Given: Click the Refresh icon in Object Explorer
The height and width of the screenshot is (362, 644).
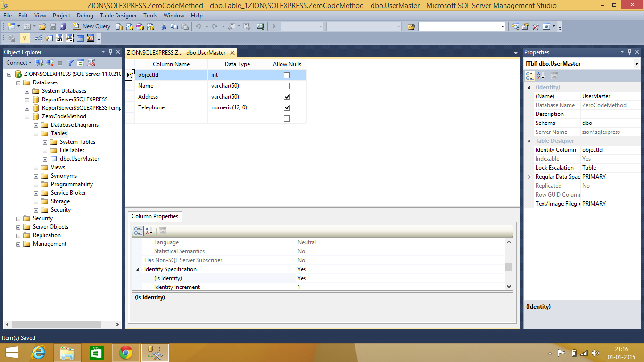Looking at the screenshot, I should [x=81, y=63].
